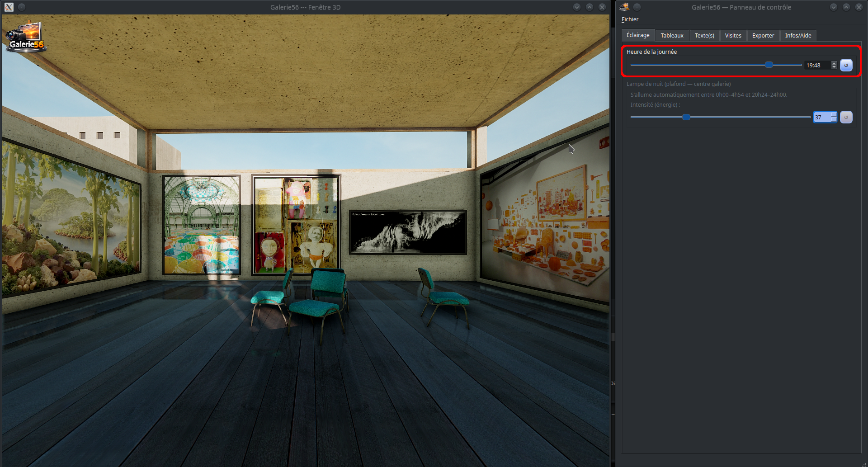Select the black-and-white panoramic painting
Image resolution: width=868 pixels, height=467 pixels.
coord(408,232)
